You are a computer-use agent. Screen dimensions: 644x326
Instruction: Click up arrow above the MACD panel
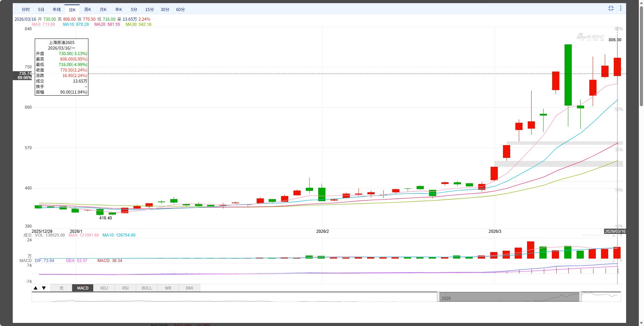614,261
